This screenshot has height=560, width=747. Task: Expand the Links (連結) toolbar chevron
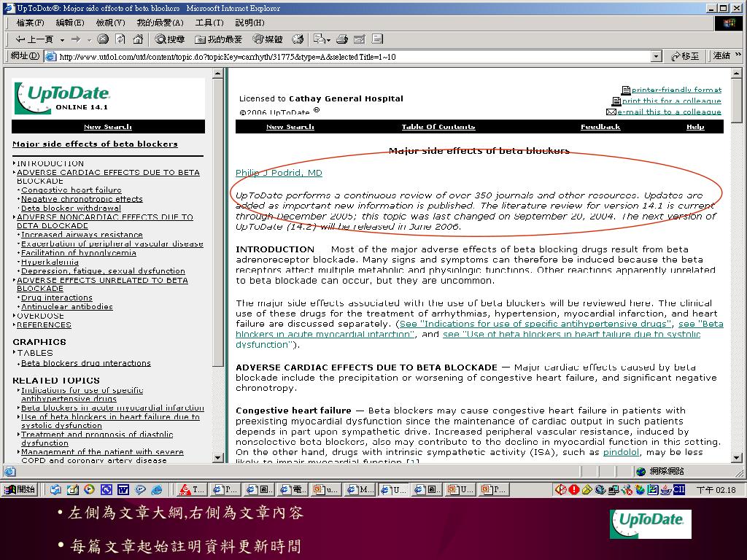(738, 55)
